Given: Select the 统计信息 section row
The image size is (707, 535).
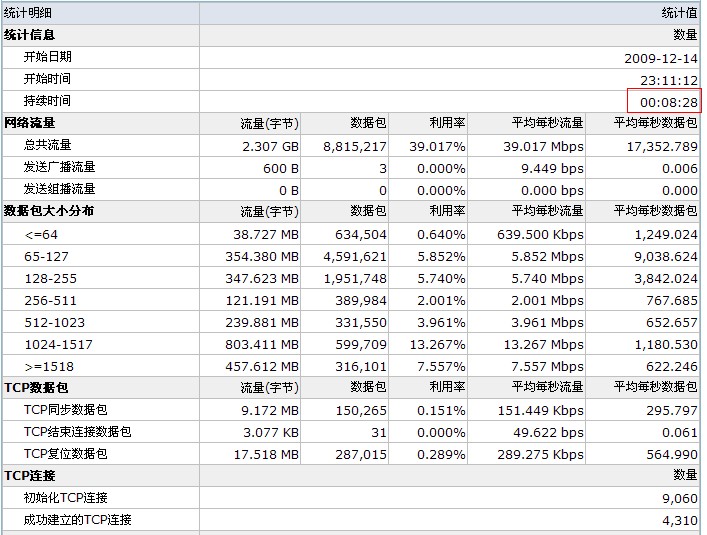Looking at the screenshot, I should [x=30, y=35].
